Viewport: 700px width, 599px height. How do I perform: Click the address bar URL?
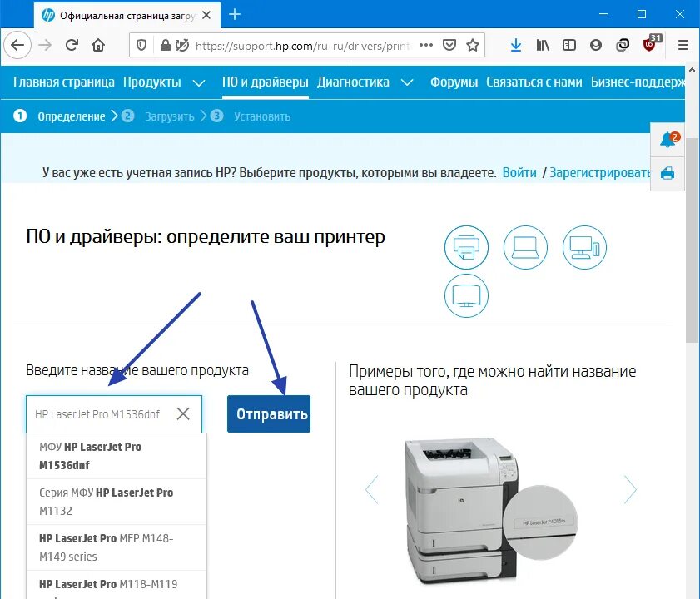click(x=303, y=46)
